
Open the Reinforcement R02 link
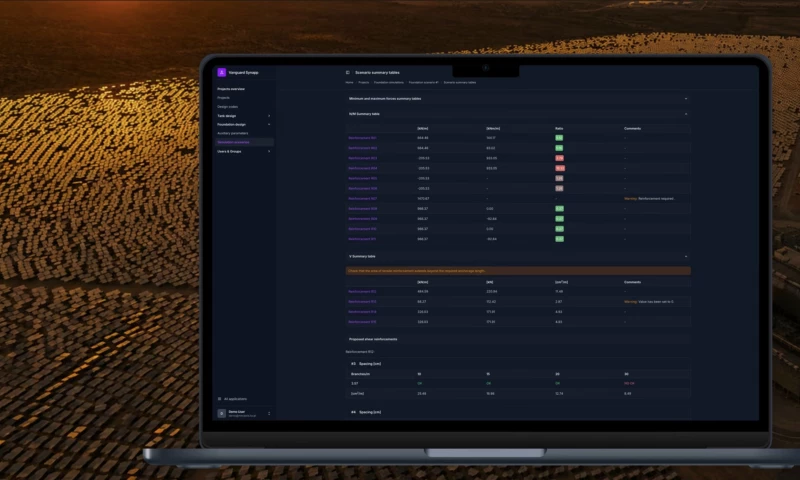tap(362, 148)
